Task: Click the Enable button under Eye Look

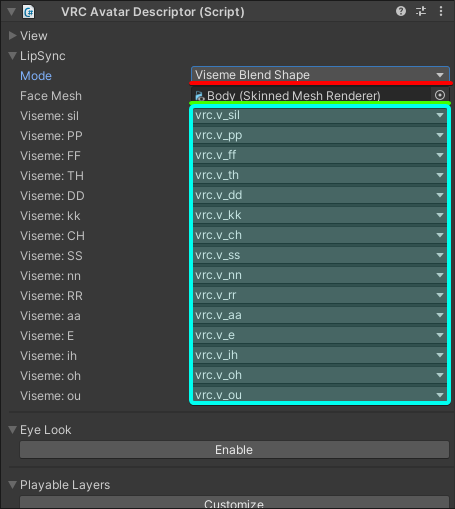Action: pos(234,450)
